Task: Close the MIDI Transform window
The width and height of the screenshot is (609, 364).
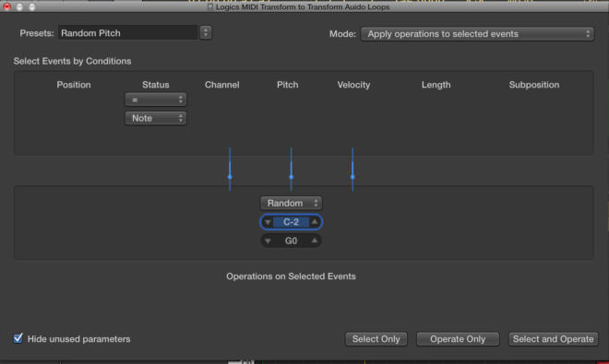Action: [6, 6]
